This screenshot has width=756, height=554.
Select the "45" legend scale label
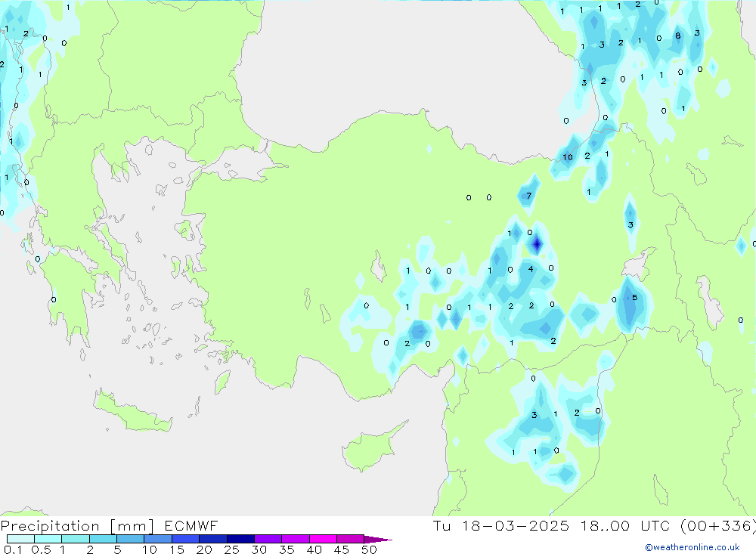tap(342, 549)
